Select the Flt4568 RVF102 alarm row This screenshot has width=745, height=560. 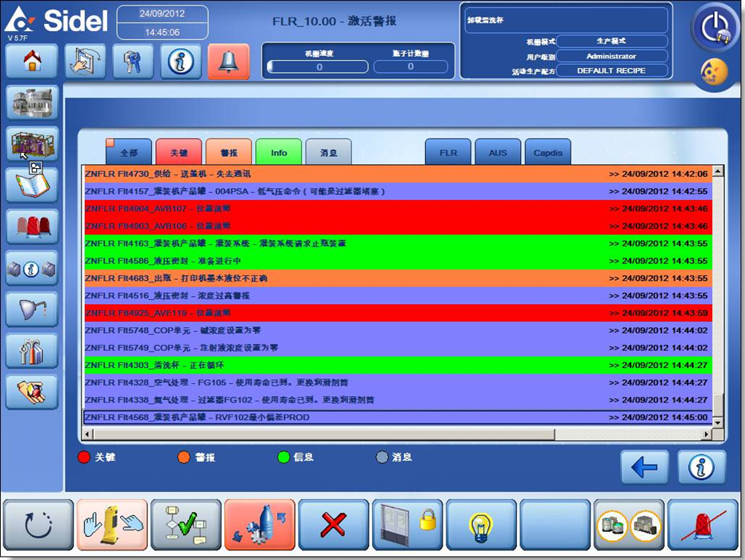397,418
